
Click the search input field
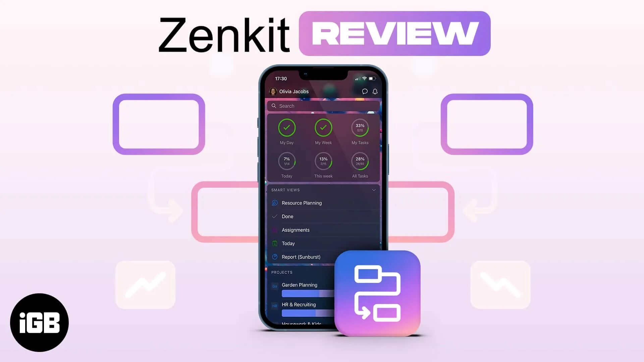point(323,105)
